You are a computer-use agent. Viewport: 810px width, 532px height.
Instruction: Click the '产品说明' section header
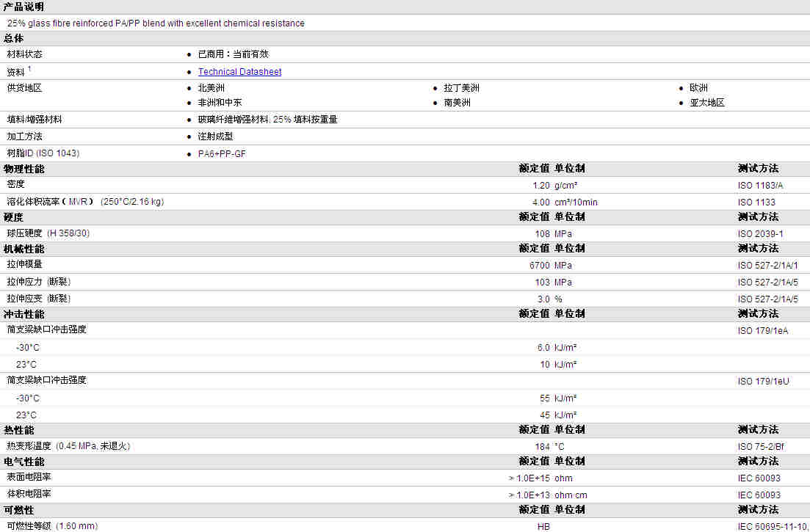(23, 7)
